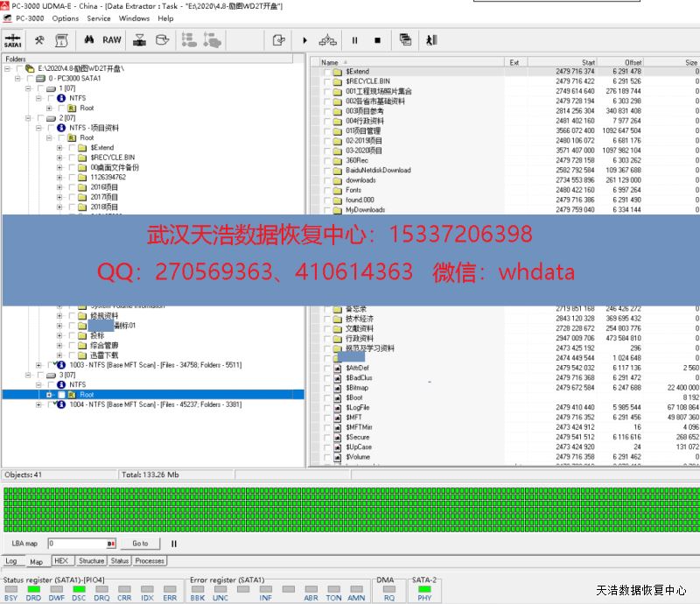Toggle checkbox for 0 - PC3000 SATA1 drive
The height and width of the screenshot is (604, 700).
(x=31, y=79)
